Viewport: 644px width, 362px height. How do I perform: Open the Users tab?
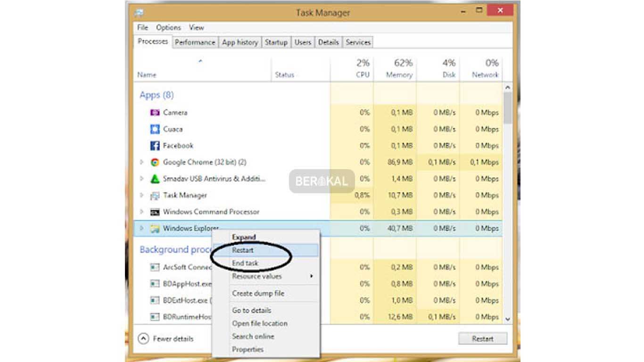303,42
